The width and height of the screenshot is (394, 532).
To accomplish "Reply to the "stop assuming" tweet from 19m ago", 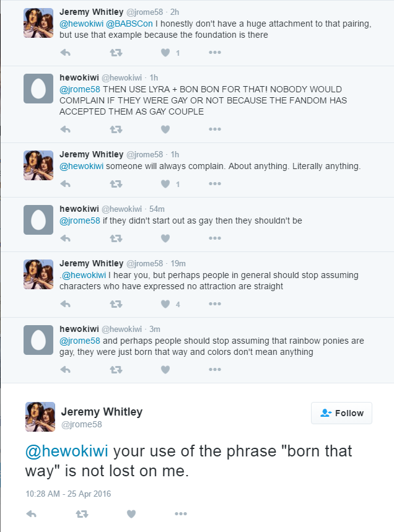I will click(x=66, y=304).
